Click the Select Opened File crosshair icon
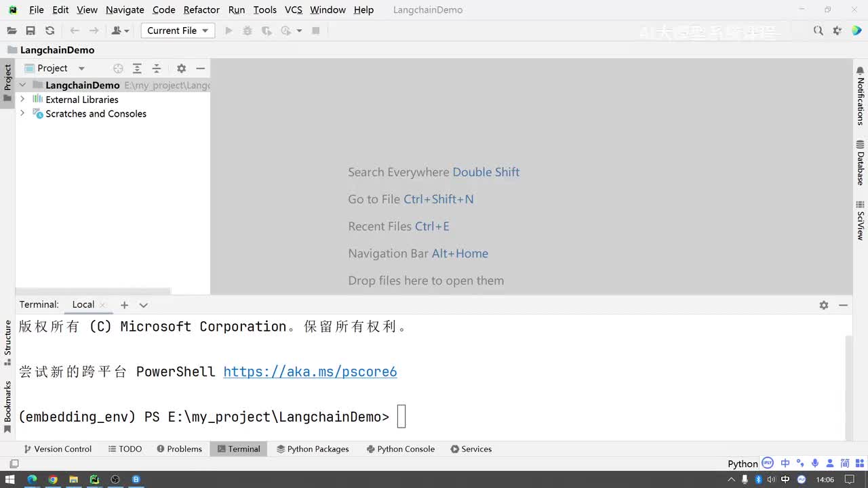The width and height of the screenshot is (868, 488). (118, 68)
